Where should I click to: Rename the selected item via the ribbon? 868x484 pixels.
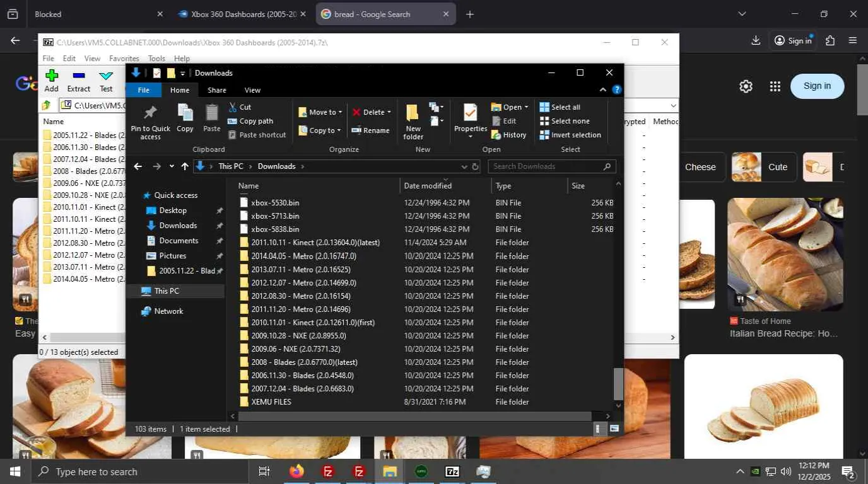tap(370, 130)
